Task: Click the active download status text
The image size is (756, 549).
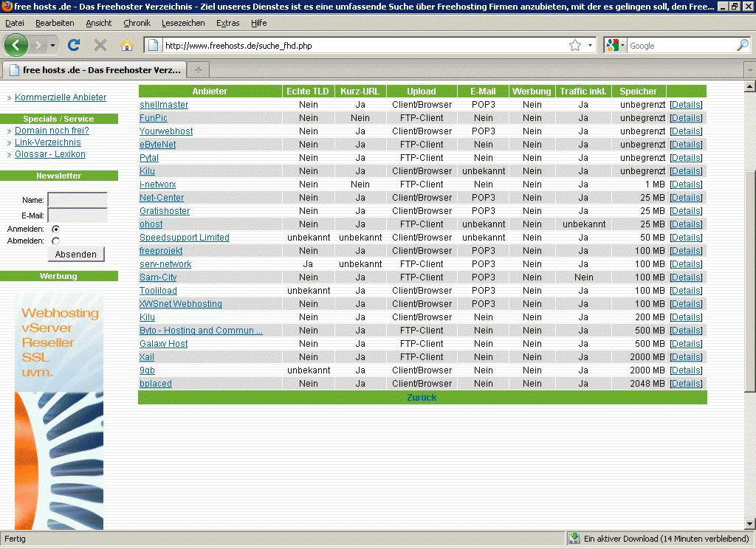Action: (x=667, y=539)
